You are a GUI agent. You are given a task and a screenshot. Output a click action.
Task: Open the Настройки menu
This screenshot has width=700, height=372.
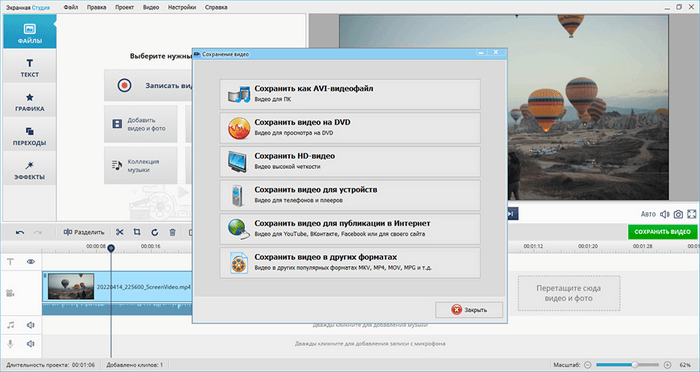click(182, 7)
